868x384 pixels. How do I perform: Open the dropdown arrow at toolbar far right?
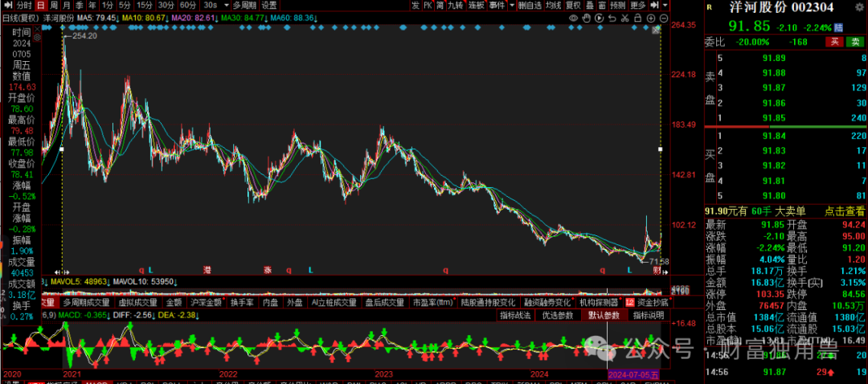665,5
